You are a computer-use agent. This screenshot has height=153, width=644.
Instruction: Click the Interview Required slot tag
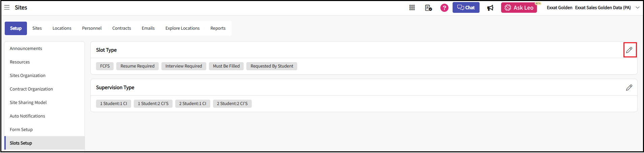184,66
